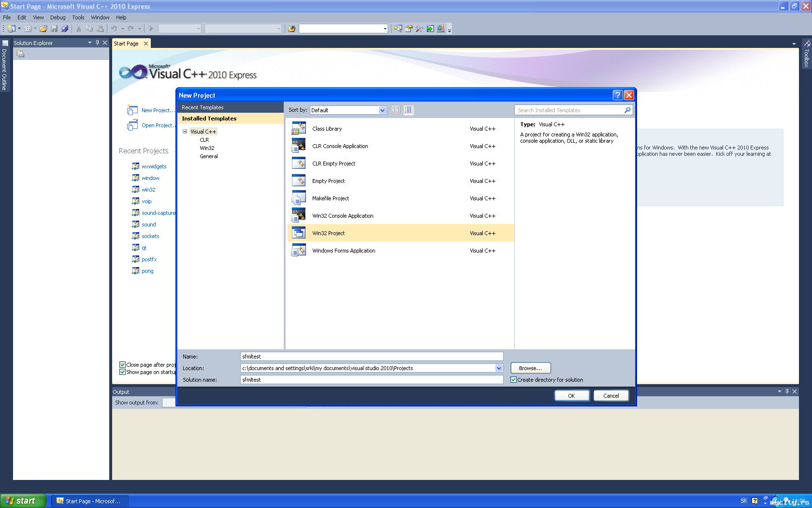Close the Start Page tab
This screenshot has width=812, height=508.
146,44
